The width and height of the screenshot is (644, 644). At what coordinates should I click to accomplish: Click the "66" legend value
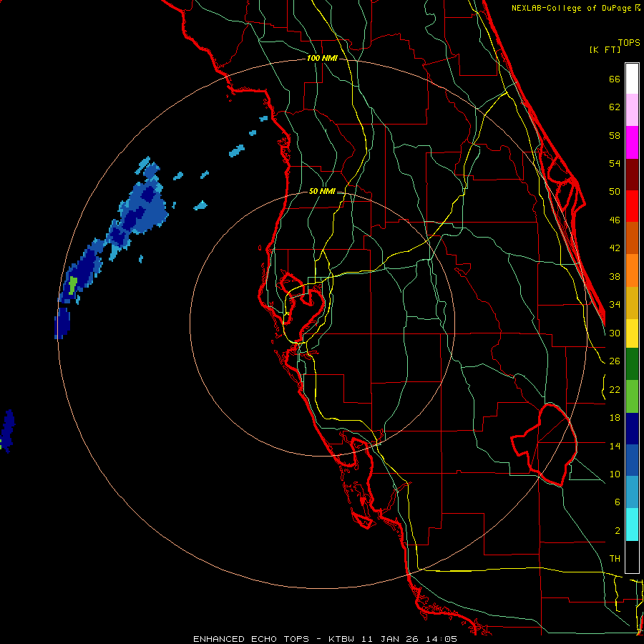point(615,79)
